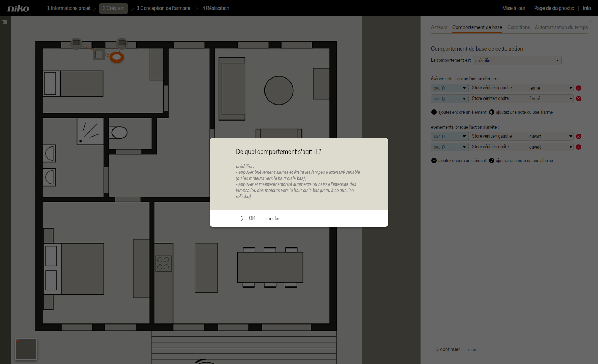Open sec delay dropdown for start Store vénitien droite
The image size is (598, 364).
450,99
